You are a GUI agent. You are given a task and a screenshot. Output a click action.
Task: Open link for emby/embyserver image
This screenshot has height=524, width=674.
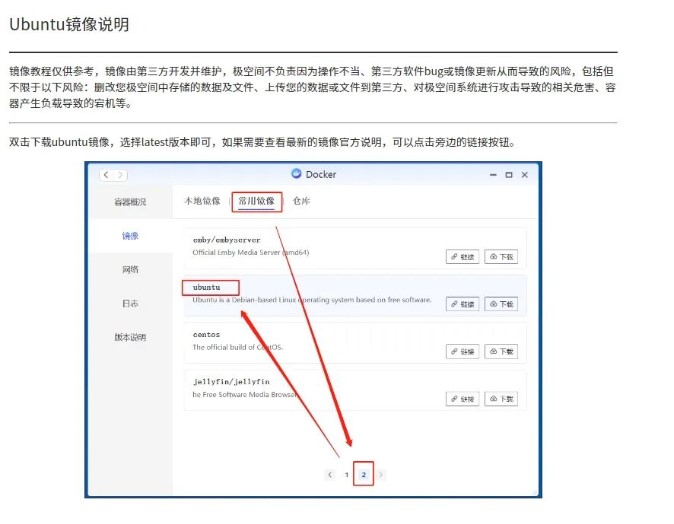pos(463,257)
